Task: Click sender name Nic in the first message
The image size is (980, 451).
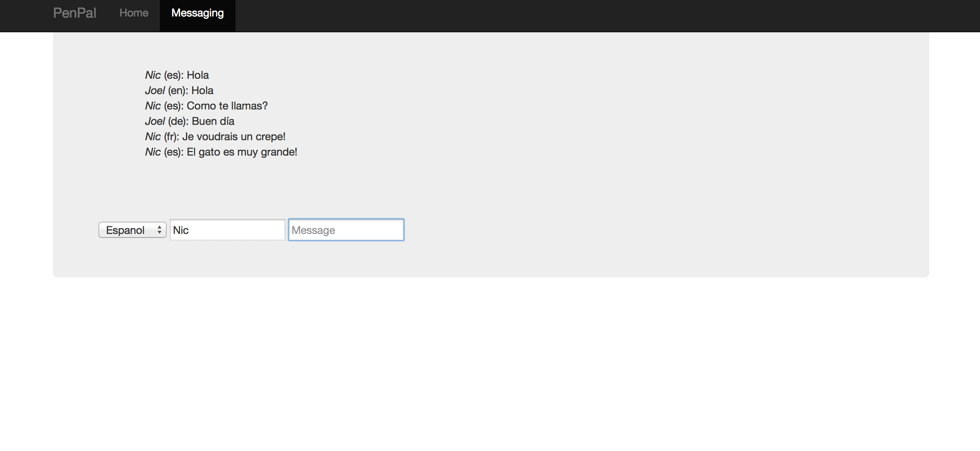Action: 153,75
